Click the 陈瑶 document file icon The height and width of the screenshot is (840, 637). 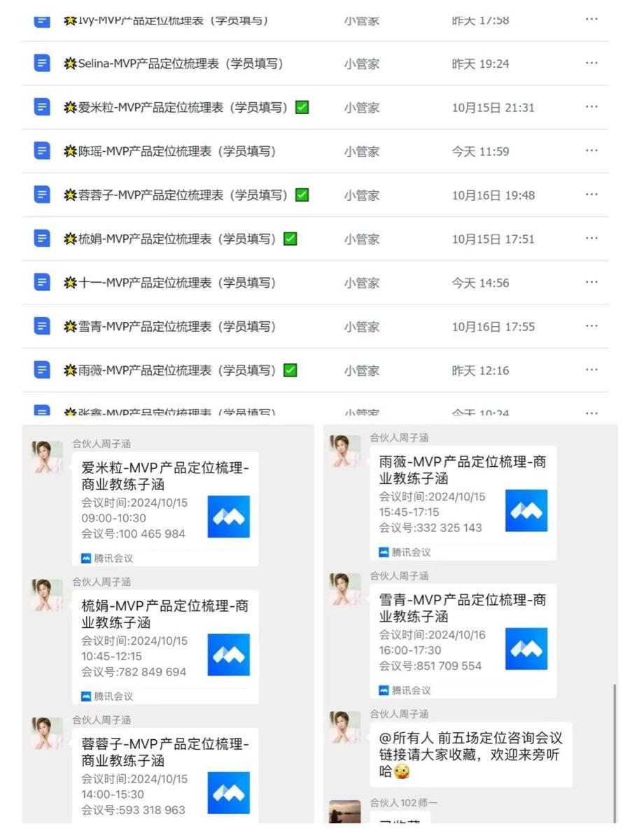pos(42,151)
